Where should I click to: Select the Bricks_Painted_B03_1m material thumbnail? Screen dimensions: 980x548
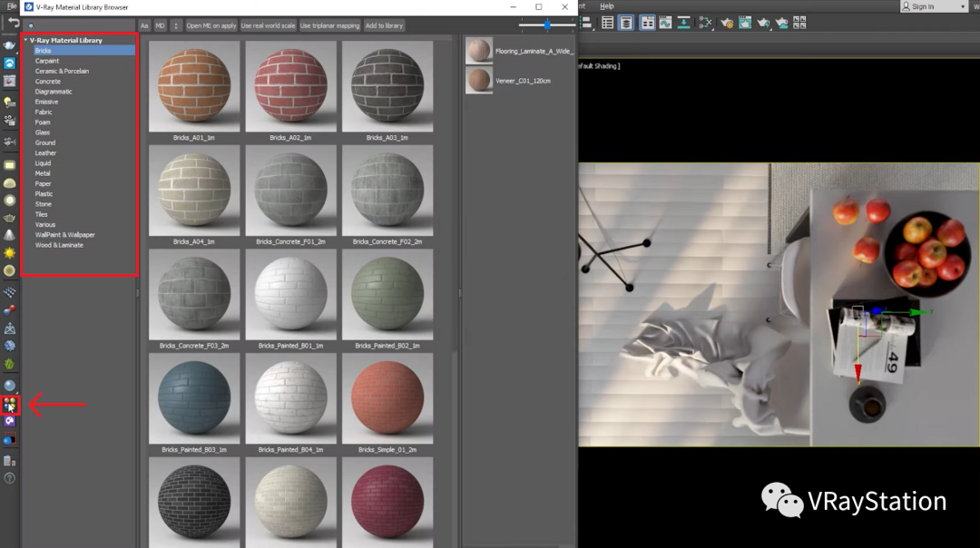[x=194, y=397]
